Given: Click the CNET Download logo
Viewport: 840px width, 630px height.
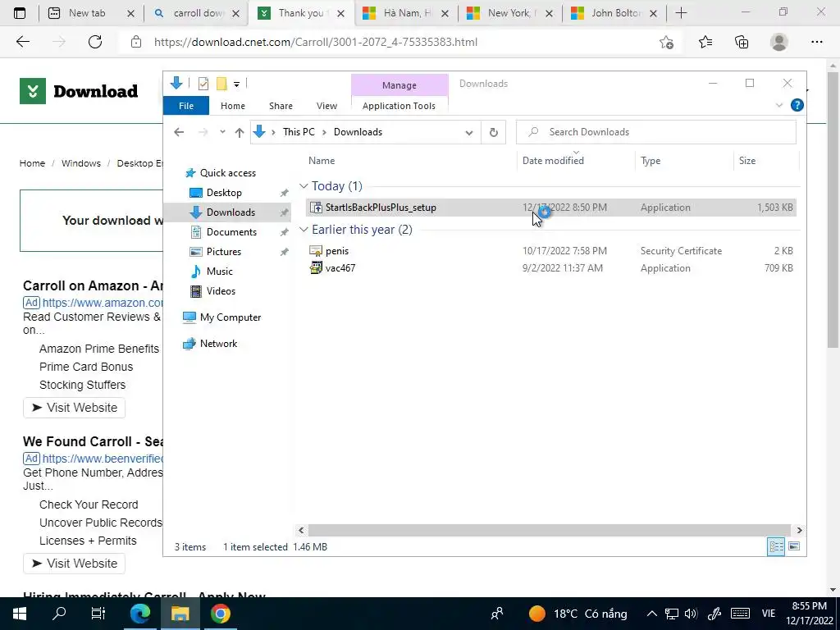Looking at the screenshot, I should point(79,91).
